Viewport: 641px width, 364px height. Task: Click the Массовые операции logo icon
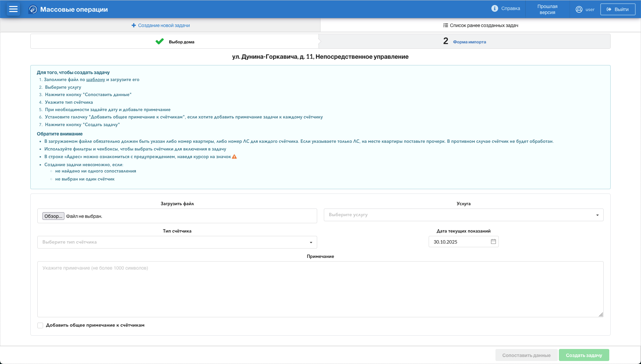33,9
